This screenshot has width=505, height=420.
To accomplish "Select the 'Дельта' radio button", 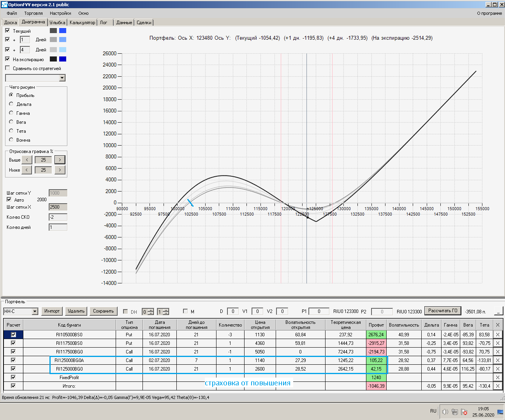I will pyautogui.click(x=11, y=104).
